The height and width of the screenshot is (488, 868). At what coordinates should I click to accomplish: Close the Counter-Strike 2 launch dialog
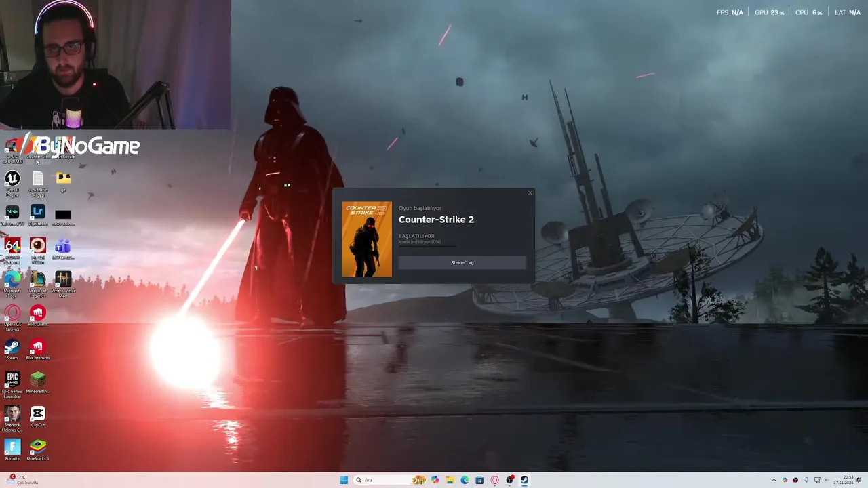click(x=530, y=193)
